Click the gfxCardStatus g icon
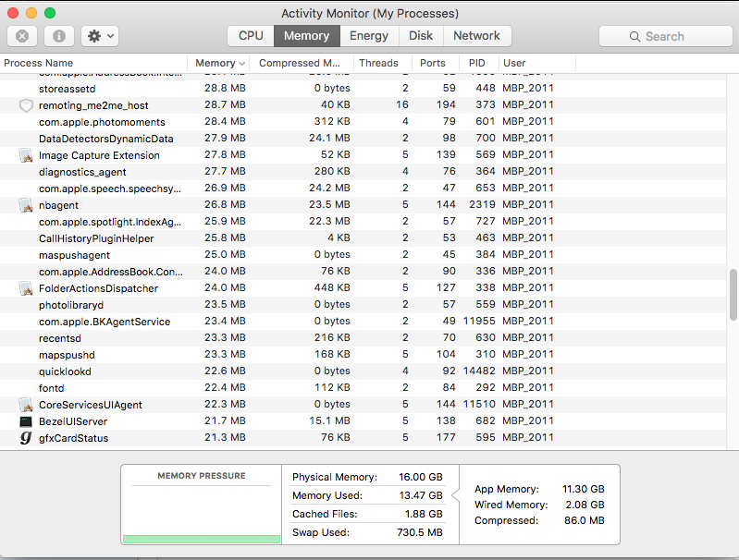Viewport: 739px width, 560px height. tap(26, 438)
